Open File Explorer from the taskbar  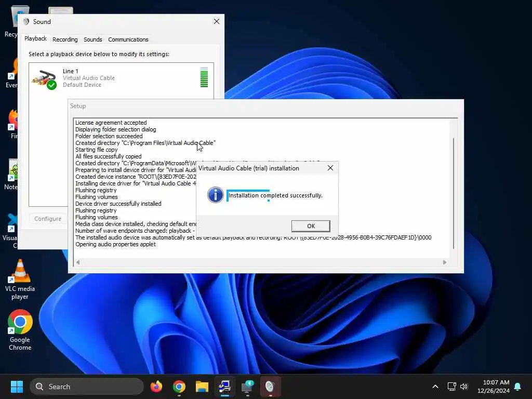click(x=202, y=387)
